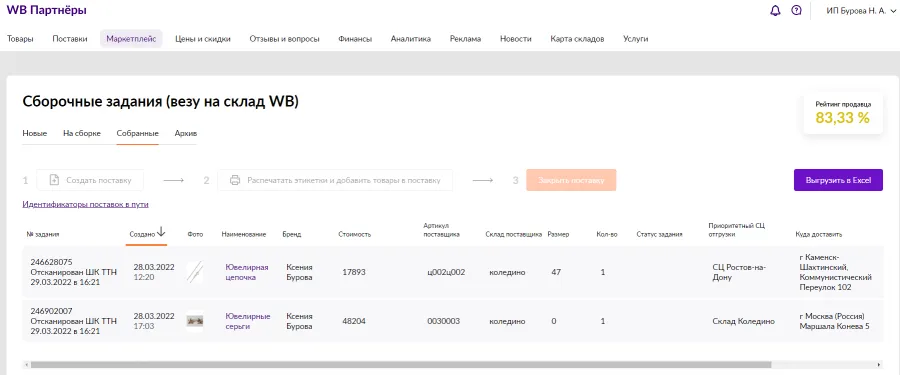Click the Выгрузить в Excel button
This screenshot has height=375, width=900.
point(839,180)
